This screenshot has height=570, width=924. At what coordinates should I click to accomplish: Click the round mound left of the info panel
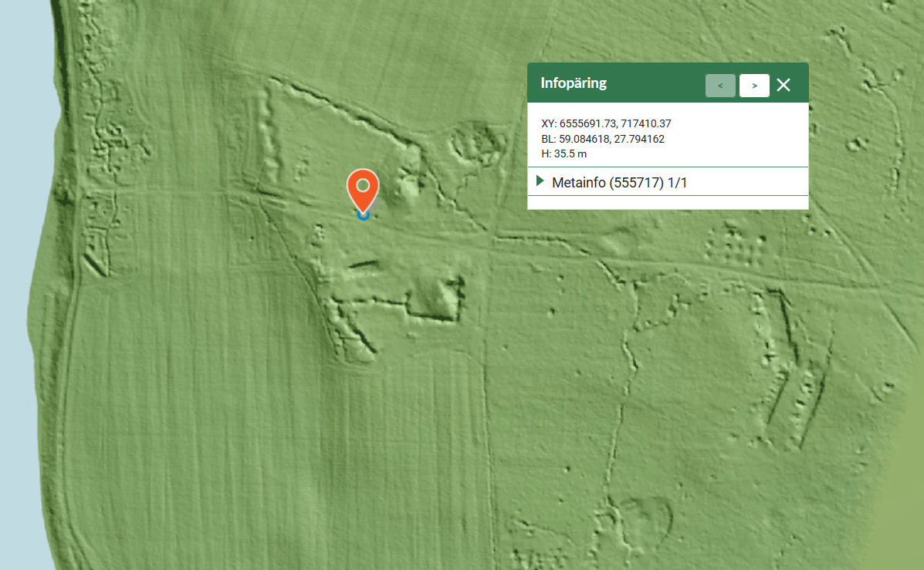pos(477,144)
